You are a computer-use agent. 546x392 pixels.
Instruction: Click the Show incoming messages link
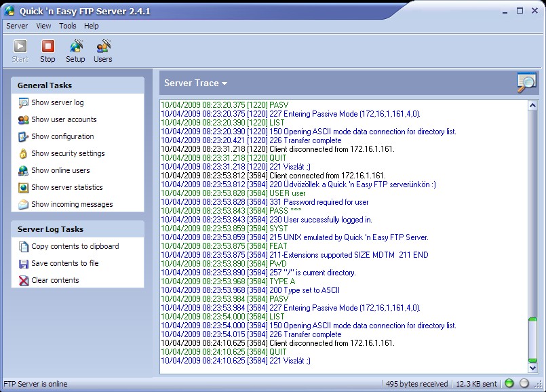click(72, 204)
